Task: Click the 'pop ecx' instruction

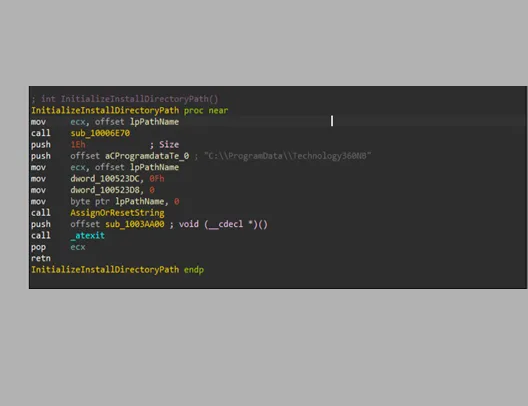Action: 58,247
